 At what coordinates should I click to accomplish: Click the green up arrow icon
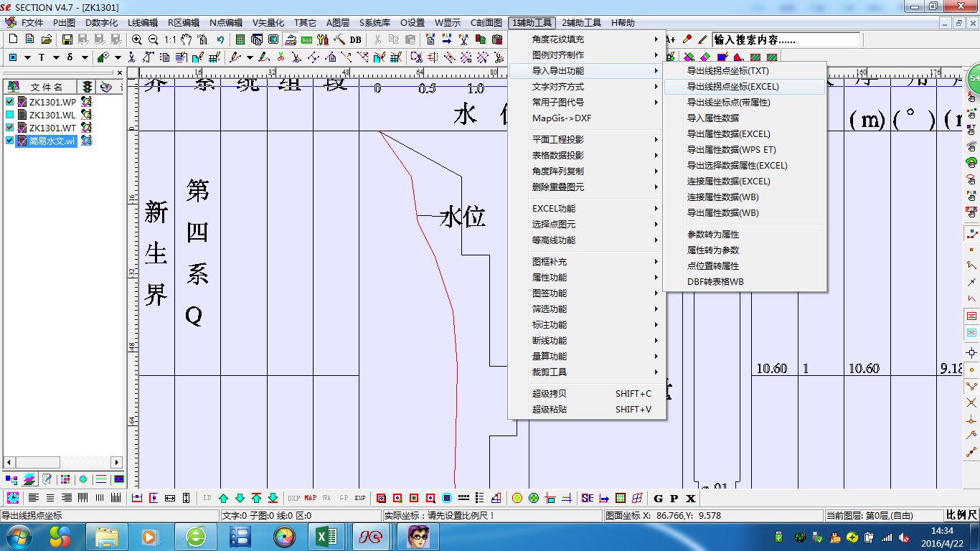coord(223,498)
